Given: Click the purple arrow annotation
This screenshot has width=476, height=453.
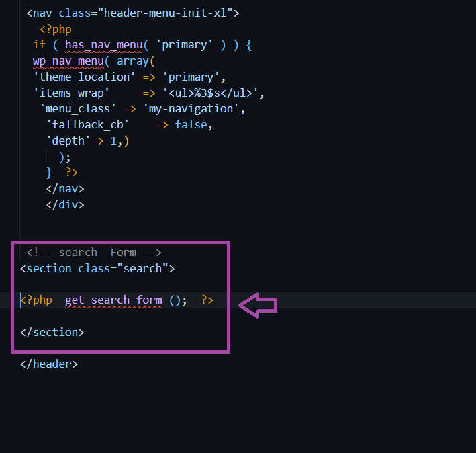Looking at the screenshot, I should (258, 305).
